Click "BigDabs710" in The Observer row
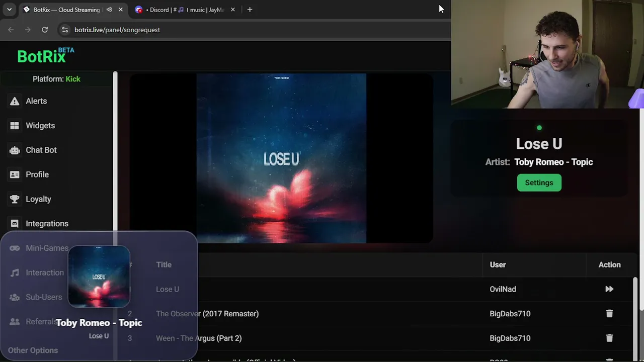 [x=510, y=314]
